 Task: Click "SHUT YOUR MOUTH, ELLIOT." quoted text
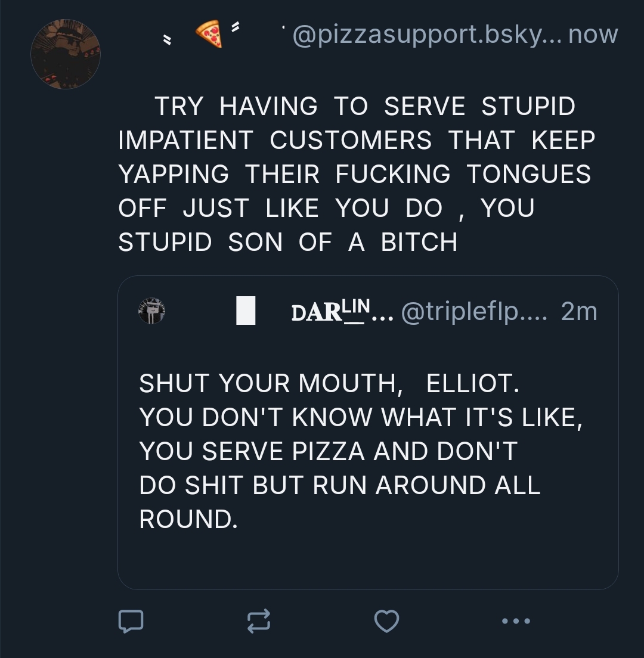[x=329, y=383]
